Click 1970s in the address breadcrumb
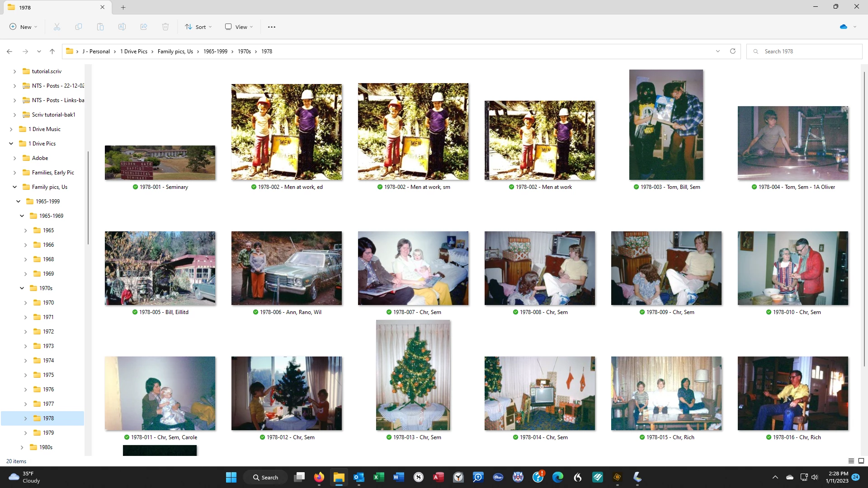Screen dimensions: 868x488 pos(244,51)
